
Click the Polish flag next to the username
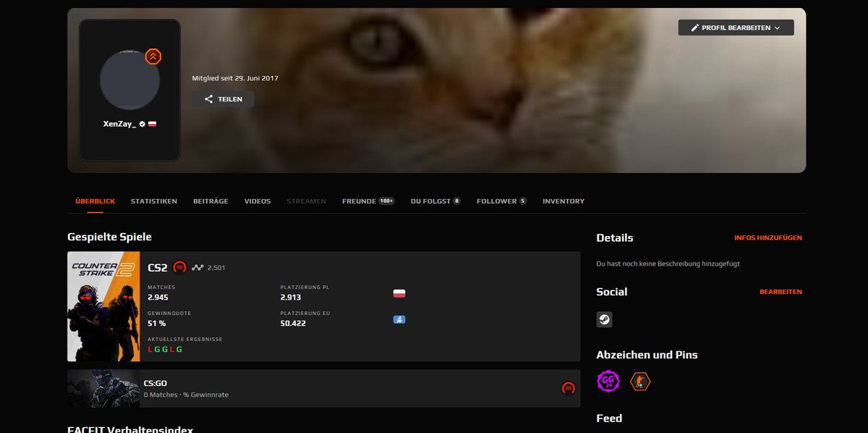click(x=153, y=124)
